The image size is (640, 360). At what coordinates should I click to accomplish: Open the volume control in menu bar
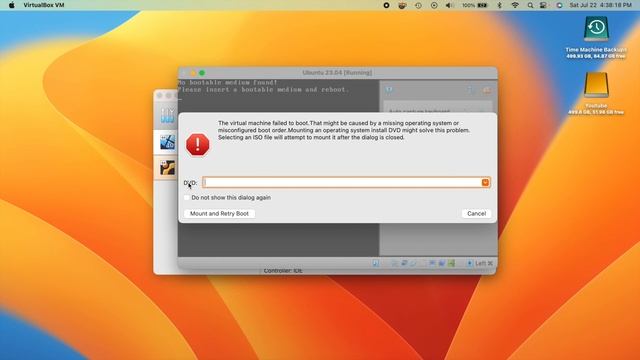(x=449, y=5)
